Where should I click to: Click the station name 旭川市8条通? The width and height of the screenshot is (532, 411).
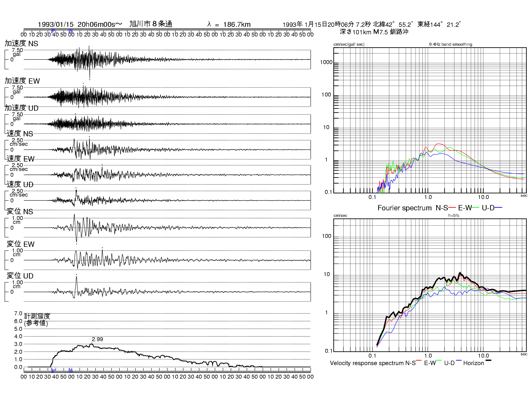coord(151,24)
